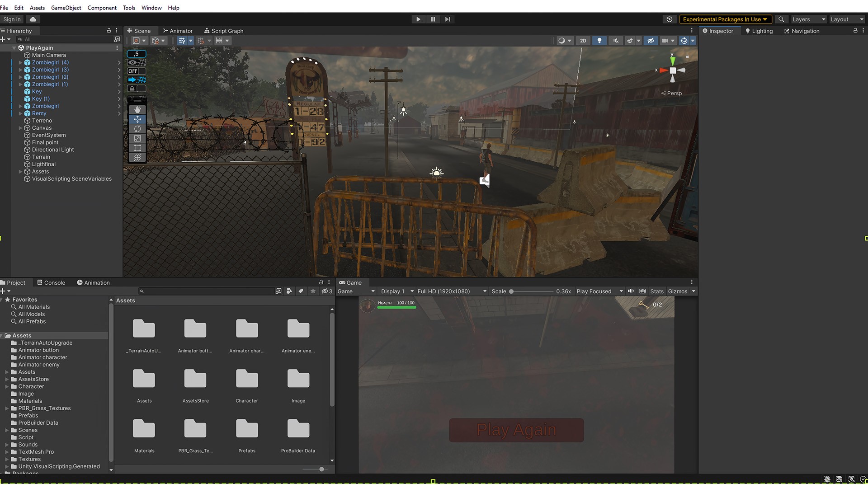Toggle scene visibility hidden-eye icon
The height and width of the screenshot is (488, 868).
(x=651, y=41)
